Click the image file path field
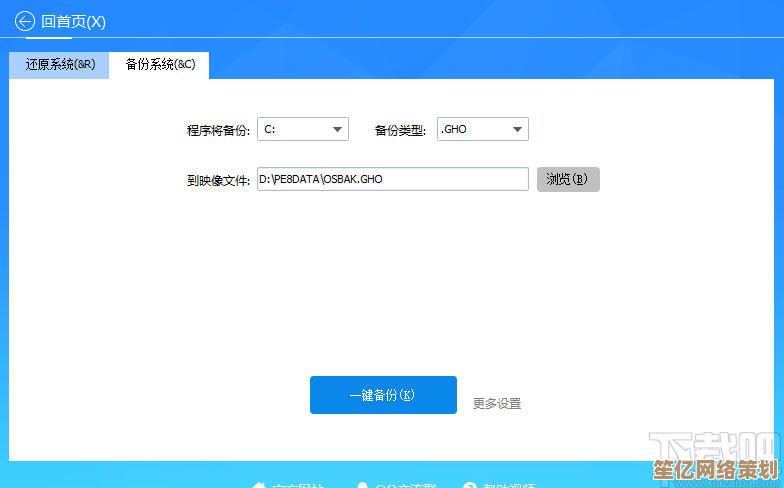Screen dimensions: 784x488 point(392,179)
